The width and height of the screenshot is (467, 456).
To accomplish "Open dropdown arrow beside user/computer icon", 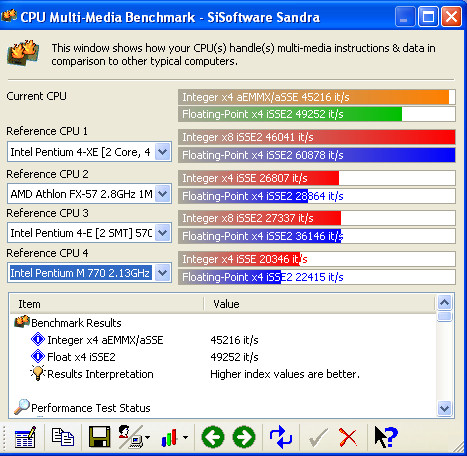I will coord(147,437).
